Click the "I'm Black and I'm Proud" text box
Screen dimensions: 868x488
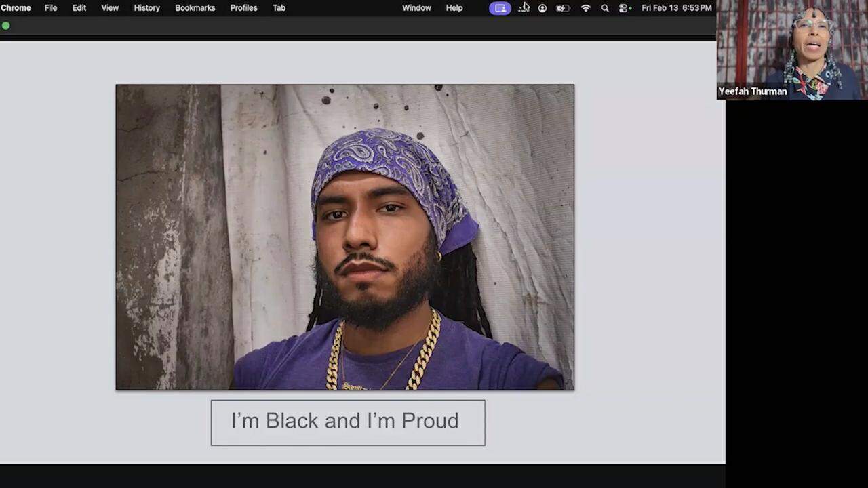pos(347,422)
